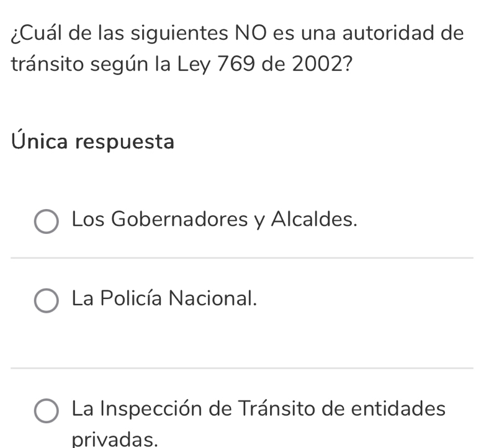Image resolution: width=481 pixels, height=448 pixels.
Task: Select the 'Los Gobernadores y Alcaldes' radio button
Action: pyautogui.click(x=47, y=222)
